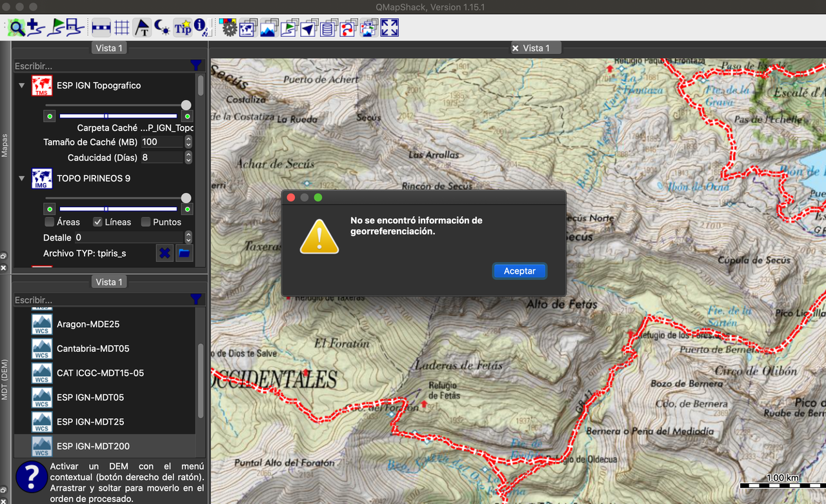Select the Vista 1 map tab
Viewport: 826px width, 504px height.
536,47
